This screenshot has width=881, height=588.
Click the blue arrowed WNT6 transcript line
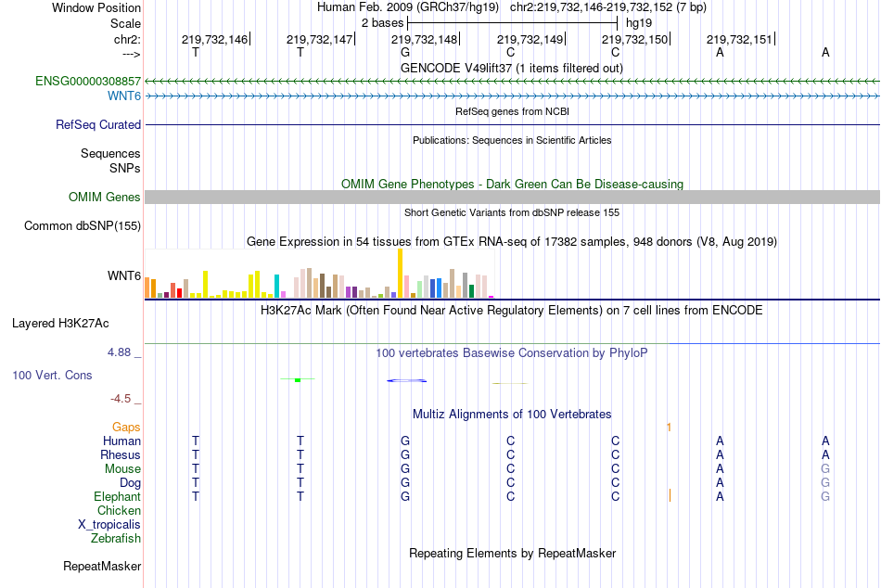512,96
